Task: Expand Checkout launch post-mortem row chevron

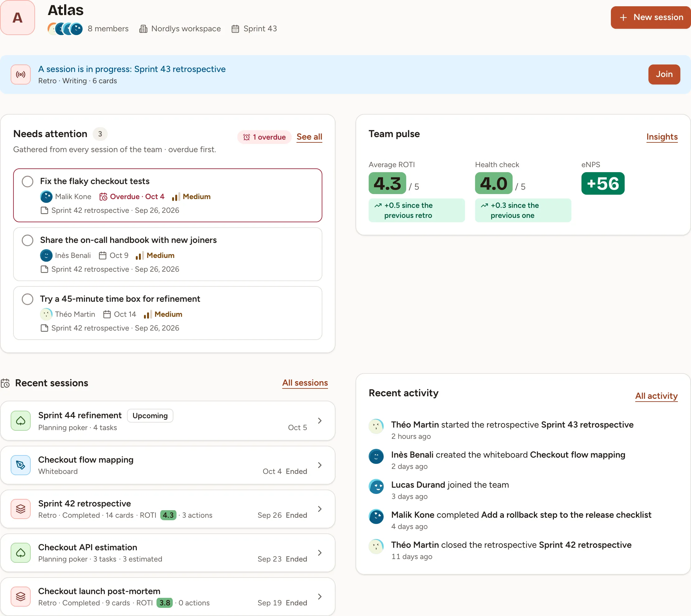Action: pos(320,597)
